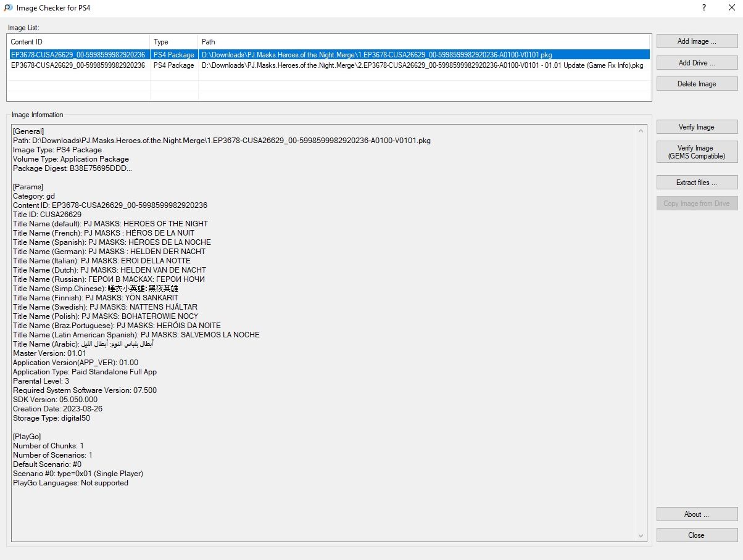Click the Title Name (Arabic) line
The width and height of the screenshot is (743, 560).
(83, 344)
